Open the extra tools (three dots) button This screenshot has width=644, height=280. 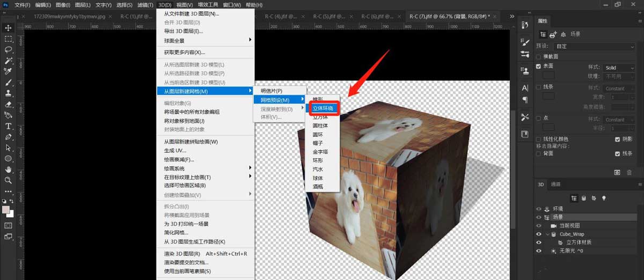(9, 191)
